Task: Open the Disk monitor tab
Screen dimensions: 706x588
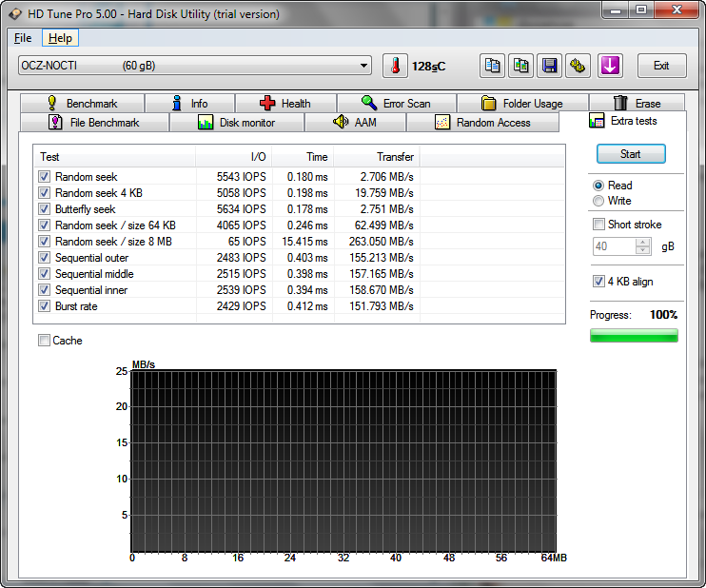Action: [x=236, y=123]
